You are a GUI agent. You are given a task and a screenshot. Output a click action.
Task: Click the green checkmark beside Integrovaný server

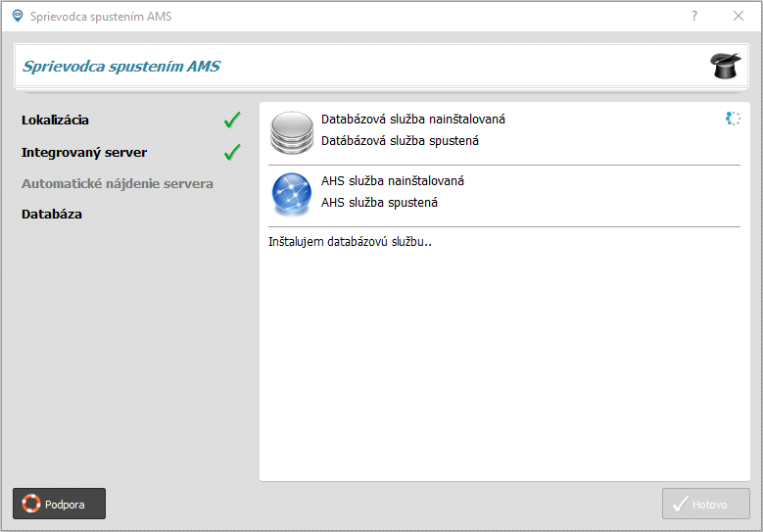[x=232, y=152]
